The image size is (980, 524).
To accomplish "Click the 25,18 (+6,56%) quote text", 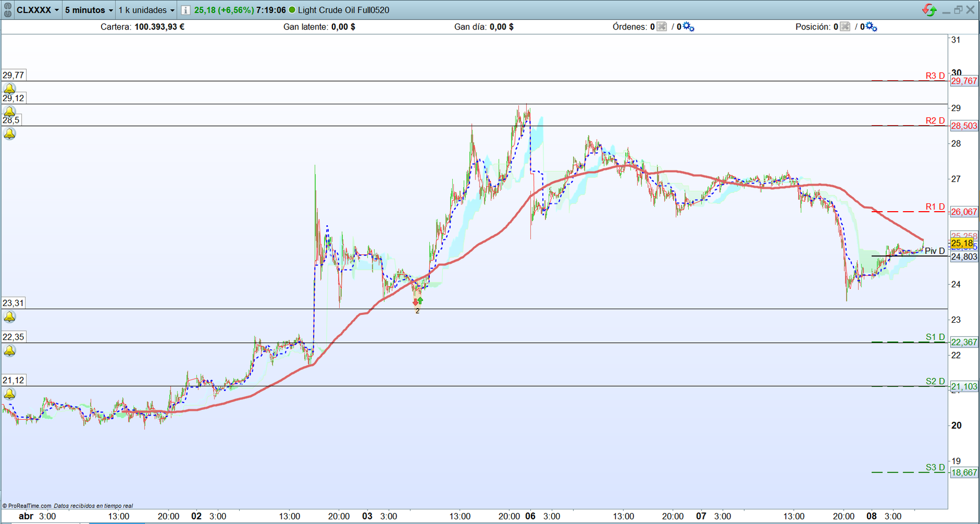I will coord(224,10).
